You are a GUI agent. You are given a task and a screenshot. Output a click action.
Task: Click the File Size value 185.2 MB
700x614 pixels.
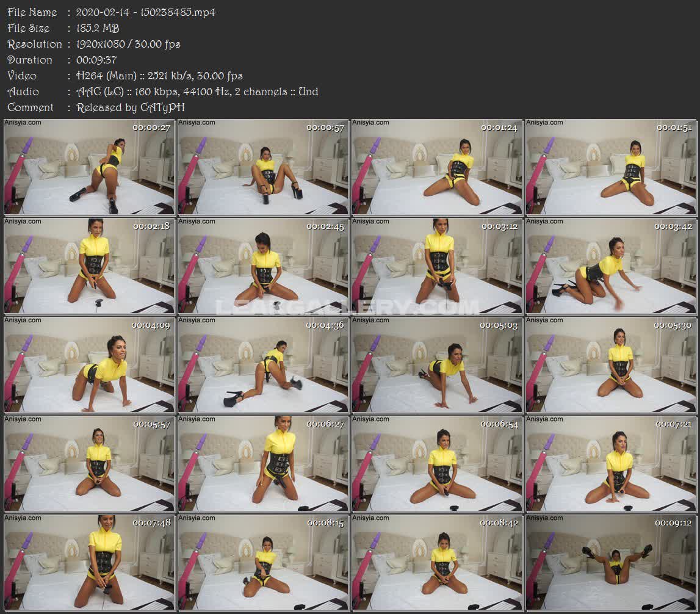pos(98,28)
